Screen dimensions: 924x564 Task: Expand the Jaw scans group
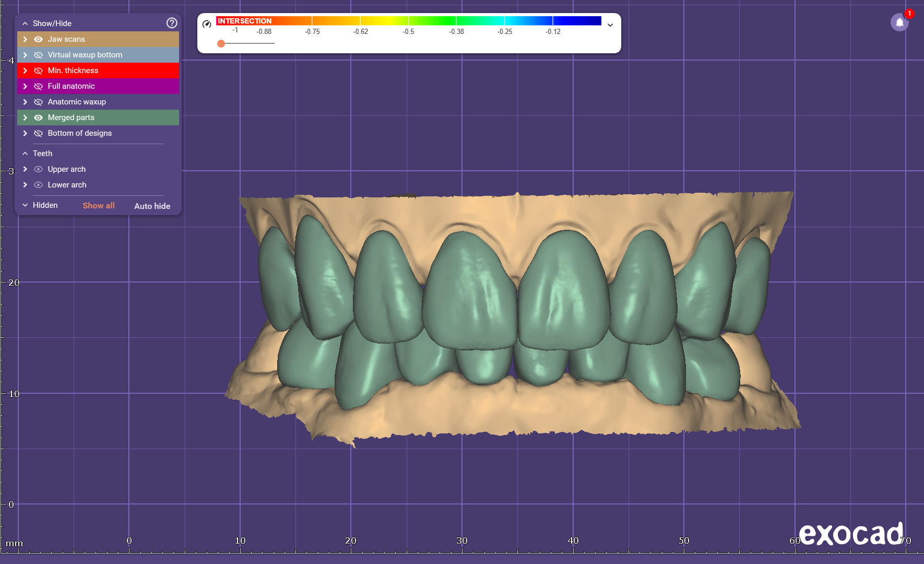point(25,39)
